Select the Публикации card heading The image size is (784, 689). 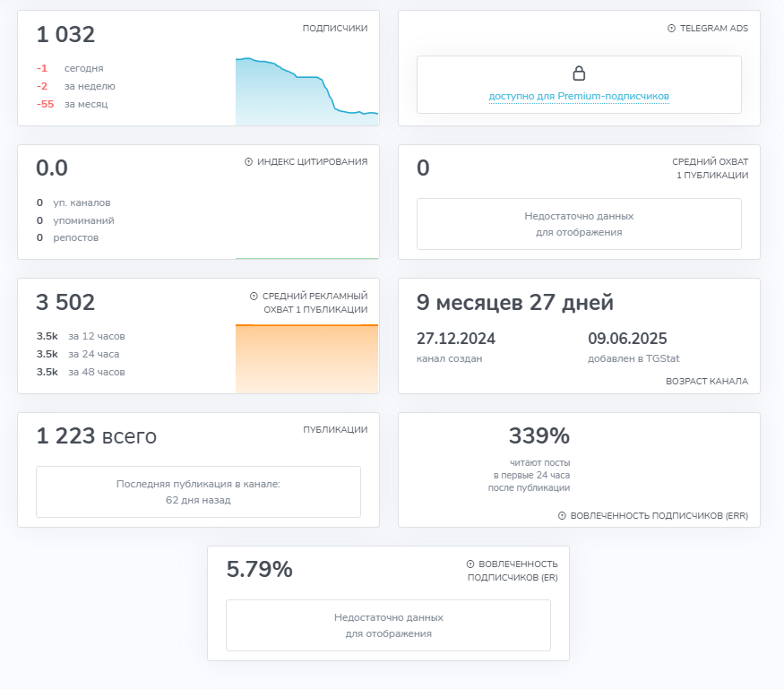tap(334, 430)
